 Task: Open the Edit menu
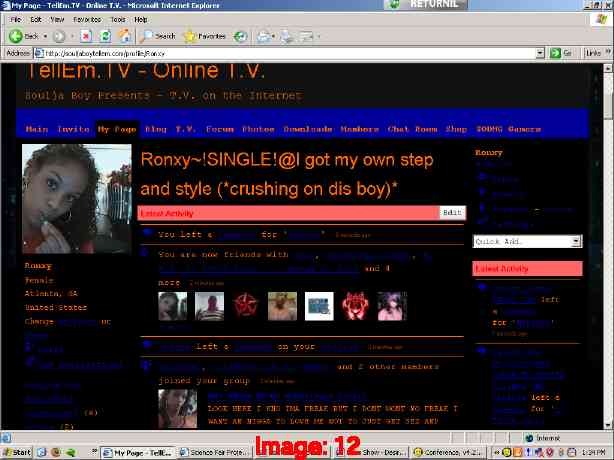36,20
